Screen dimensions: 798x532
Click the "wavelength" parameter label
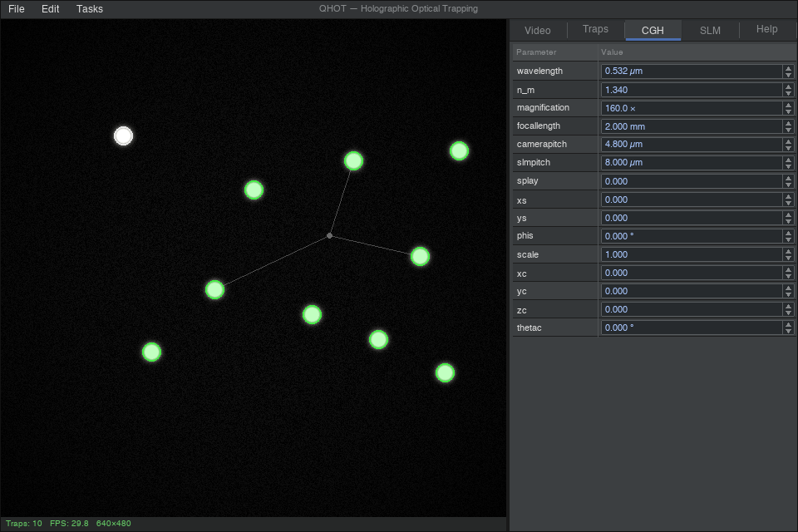pos(539,71)
